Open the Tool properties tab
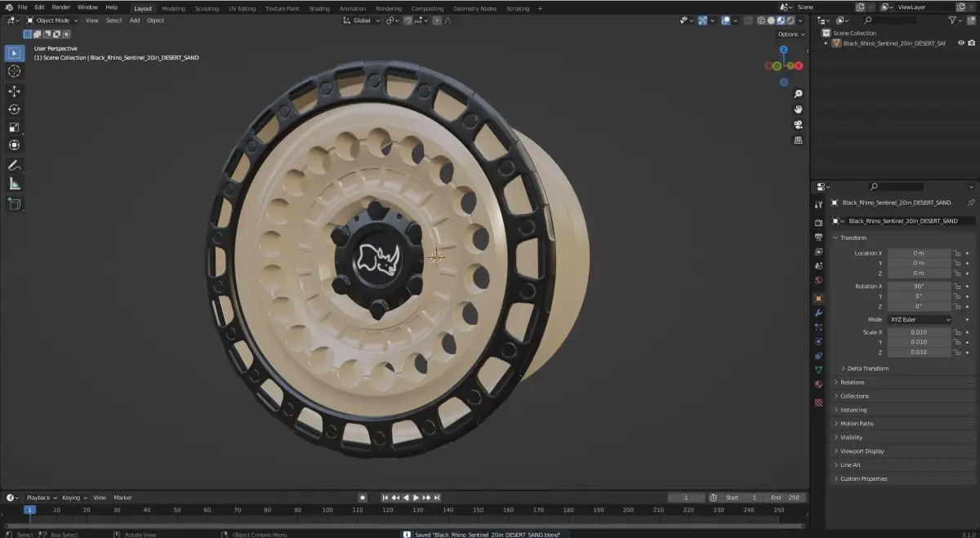 [x=818, y=204]
